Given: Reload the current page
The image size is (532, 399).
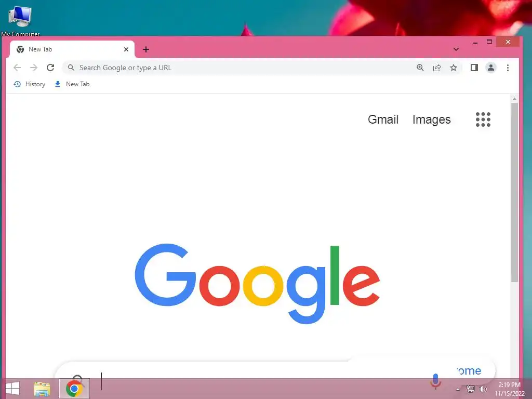Looking at the screenshot, I should (x=50, y=68).
